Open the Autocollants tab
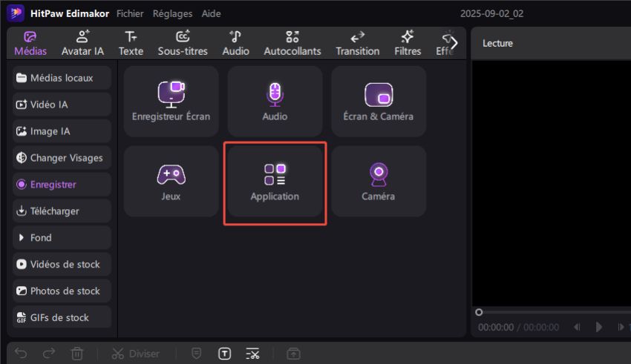 (292, 44)
